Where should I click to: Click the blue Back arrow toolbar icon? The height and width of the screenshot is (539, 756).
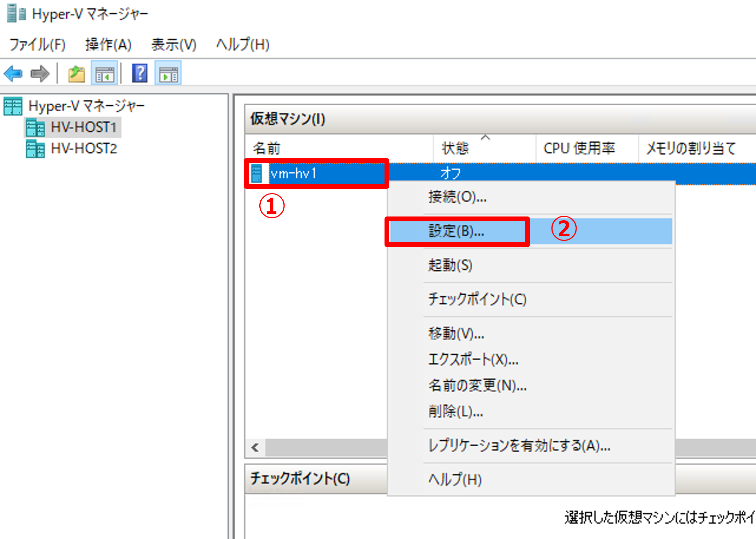coord(13,73)
